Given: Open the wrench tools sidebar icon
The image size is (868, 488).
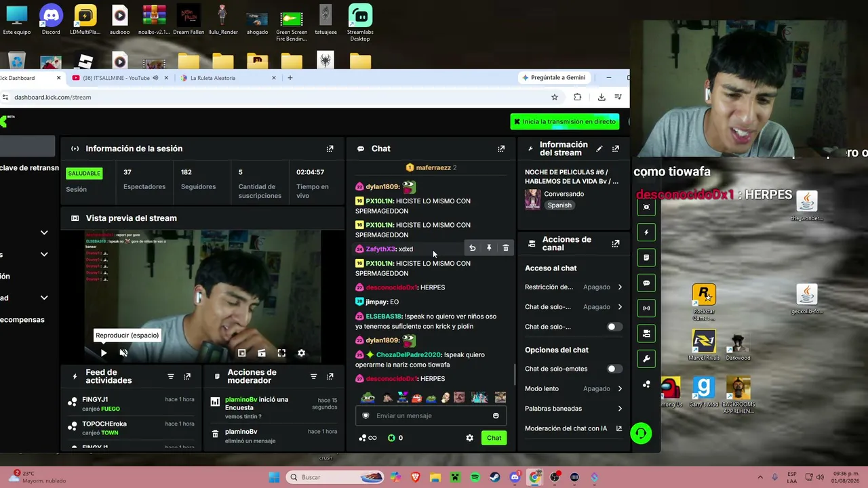Looking at the screenshot, I should pyautogui.click(x=646, y=359).
